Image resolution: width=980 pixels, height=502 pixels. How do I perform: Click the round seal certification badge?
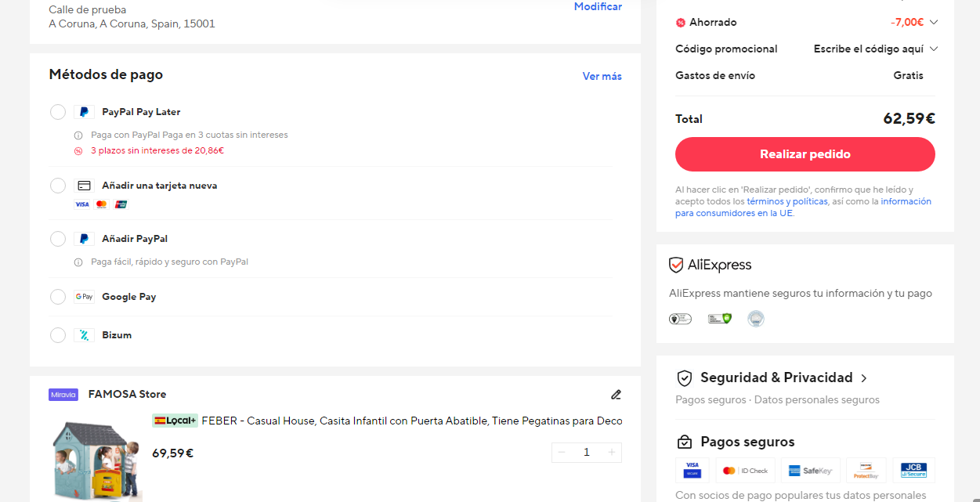click(755, 319)
